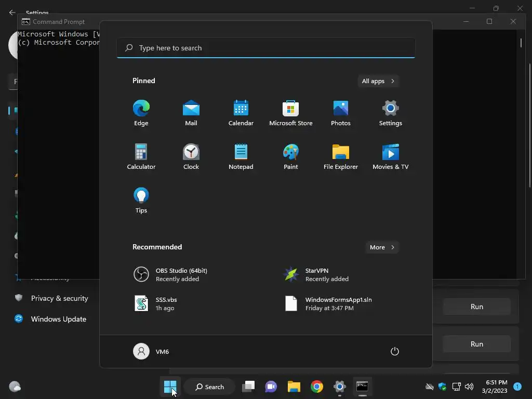Launch Google Chrome from the taskbar
Image resolution: width=532 pixels, height=399 pixels.
click(x=317, y=387)
